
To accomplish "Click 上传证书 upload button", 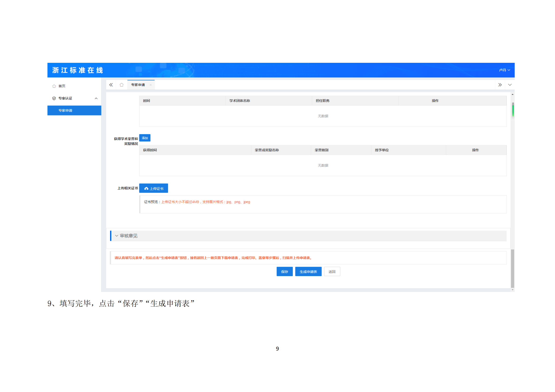I will [154, 188].
